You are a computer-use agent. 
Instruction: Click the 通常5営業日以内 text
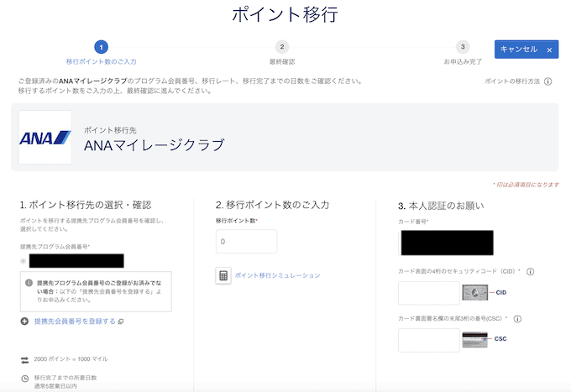[x=55, y=386]
